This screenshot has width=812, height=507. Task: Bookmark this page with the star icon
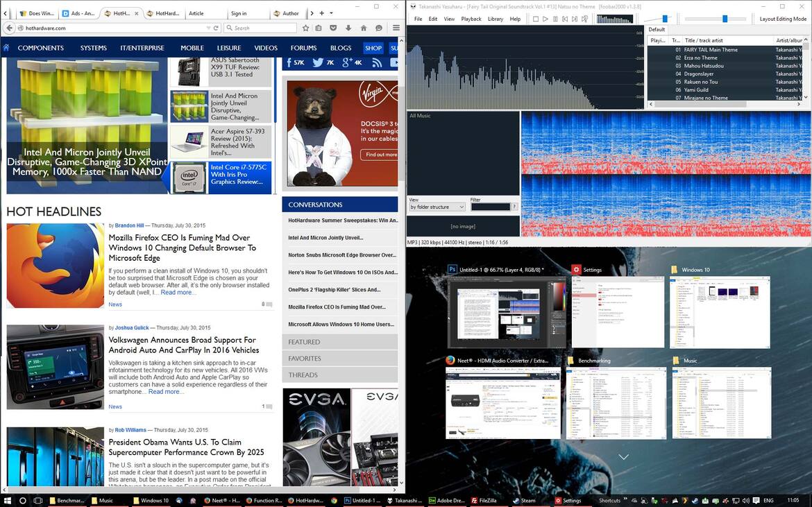305,28
